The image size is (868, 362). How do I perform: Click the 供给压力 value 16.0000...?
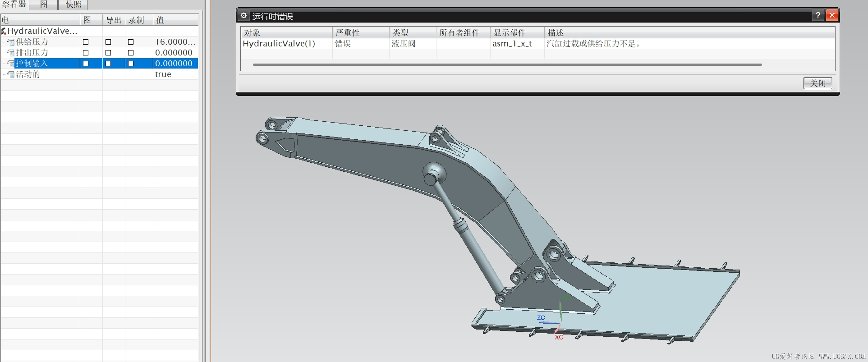tap(175, 41)
